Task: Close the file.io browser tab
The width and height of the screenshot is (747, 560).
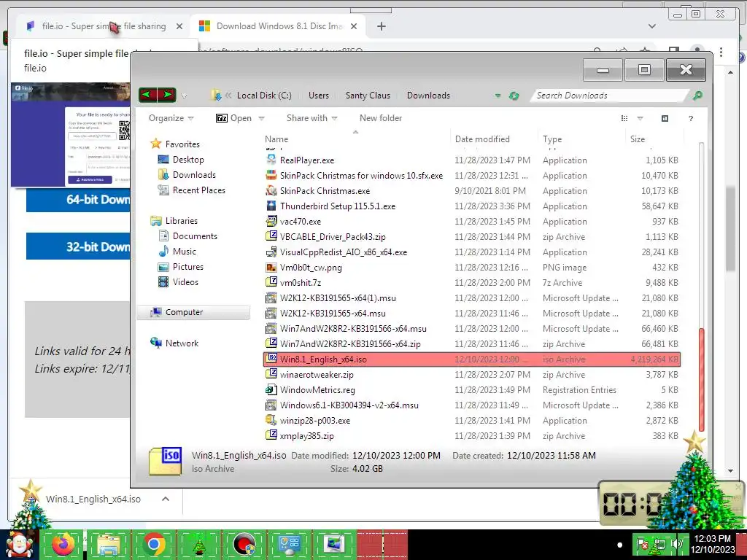Action: 179,26
